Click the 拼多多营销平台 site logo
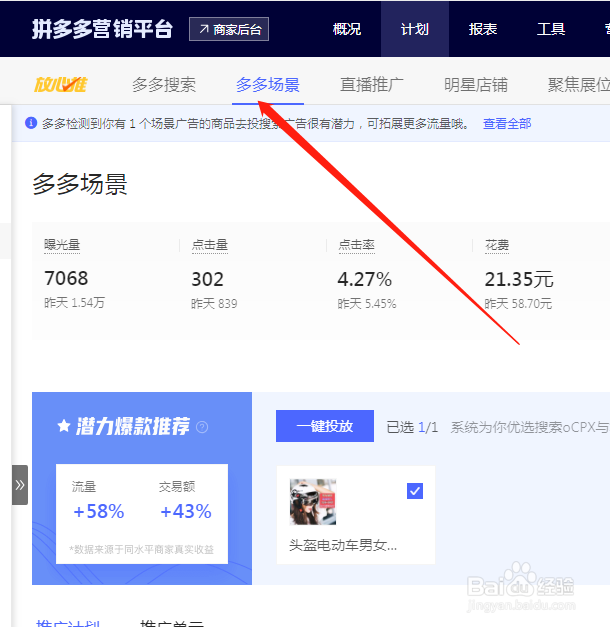The height and width of the screenshot is (627, 610). (102, 29)
